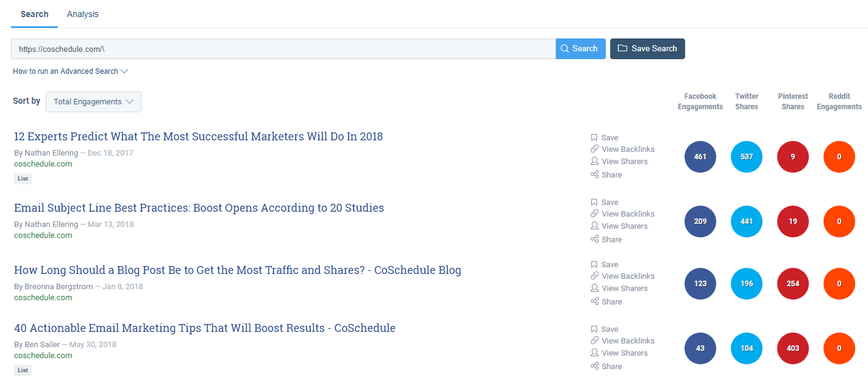Click the Save Search button

[647, 49]
